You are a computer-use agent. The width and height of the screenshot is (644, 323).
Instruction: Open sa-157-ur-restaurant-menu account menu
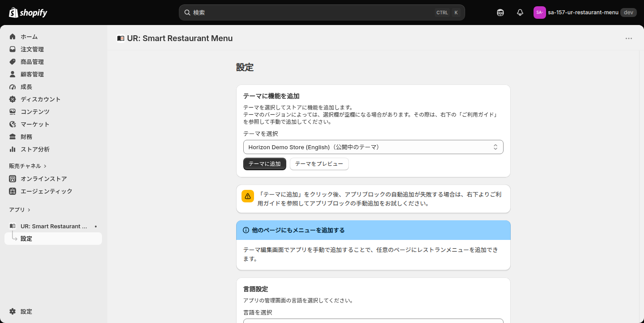[585, 13]
